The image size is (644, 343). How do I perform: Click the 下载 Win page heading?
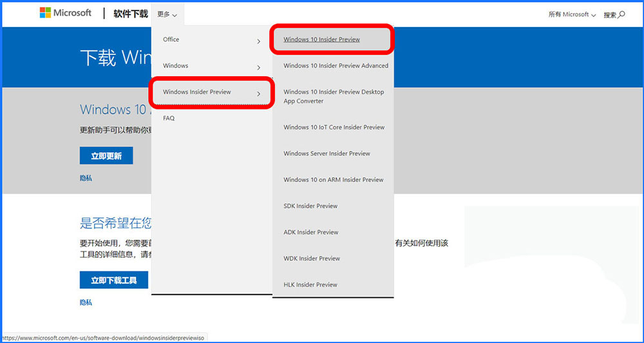click(x=116, y=58)
